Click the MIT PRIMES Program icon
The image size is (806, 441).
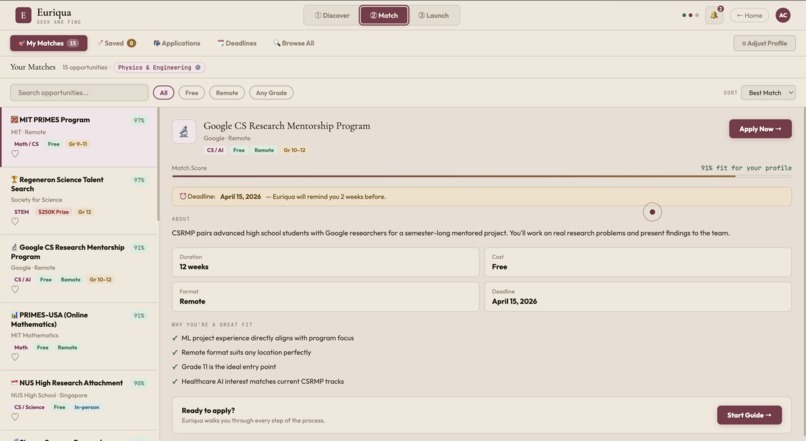coord(14,120)
